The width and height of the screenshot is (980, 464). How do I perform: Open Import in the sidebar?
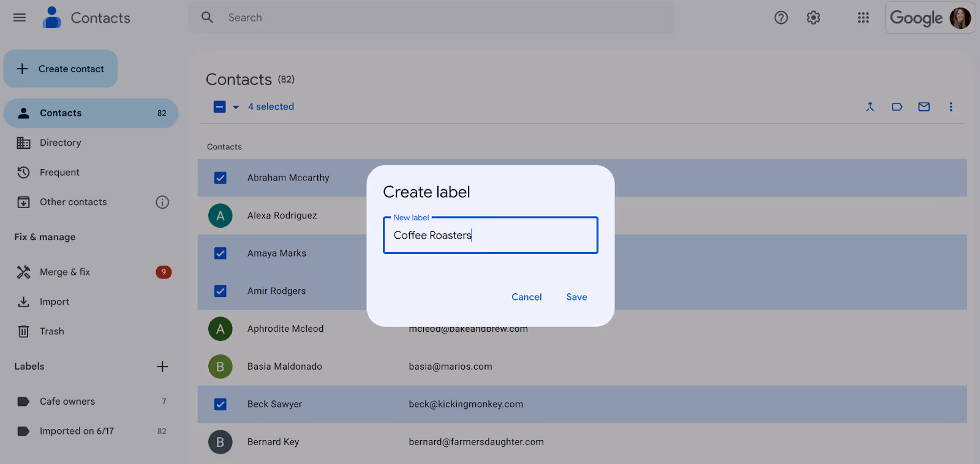[x=91, y=302]
